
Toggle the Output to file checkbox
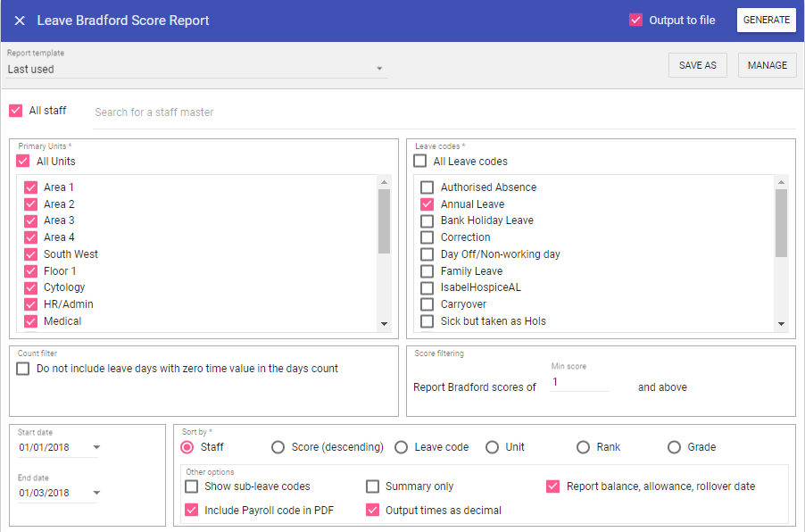click(636, 21)
